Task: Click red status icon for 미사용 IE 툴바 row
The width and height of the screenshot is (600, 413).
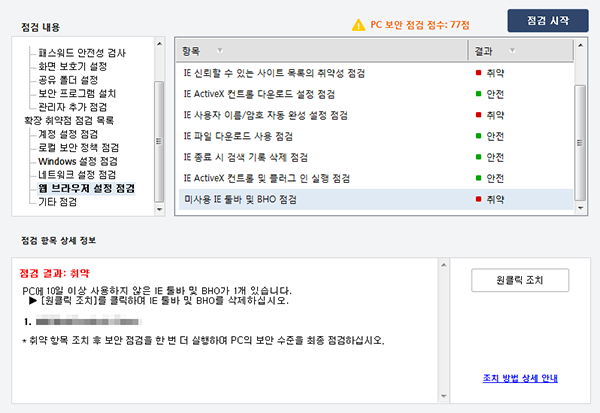Action: coord(478,199)
